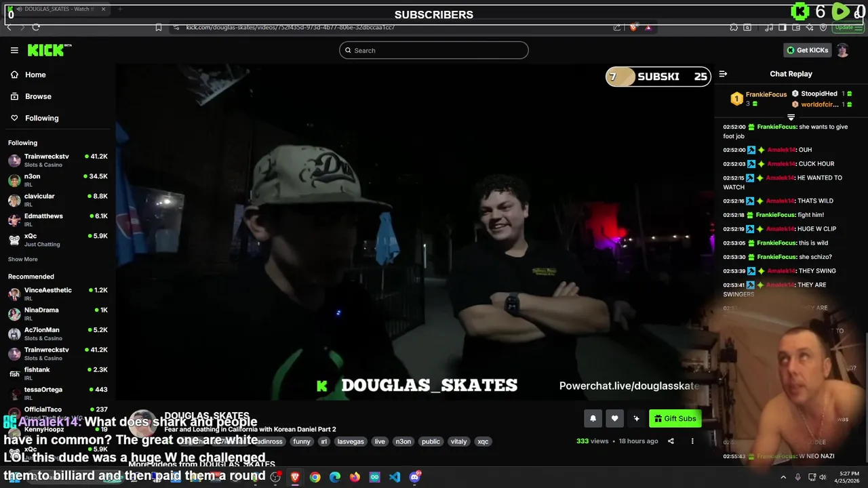
Task: Open the fishtank recommended channel
Action: (57, 373)
